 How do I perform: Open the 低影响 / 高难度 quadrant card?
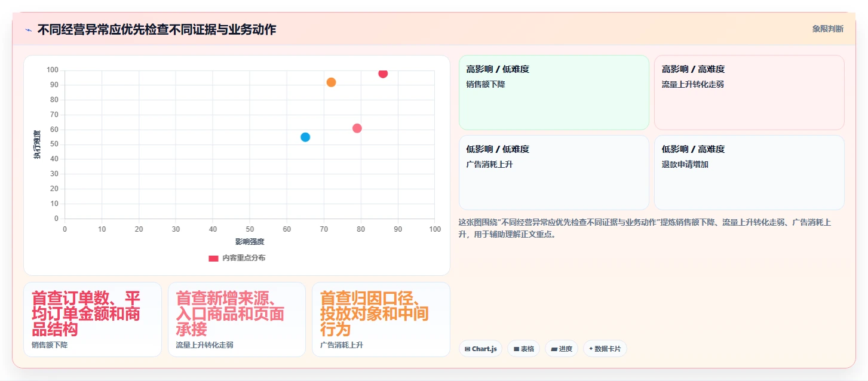click(749, 173)
